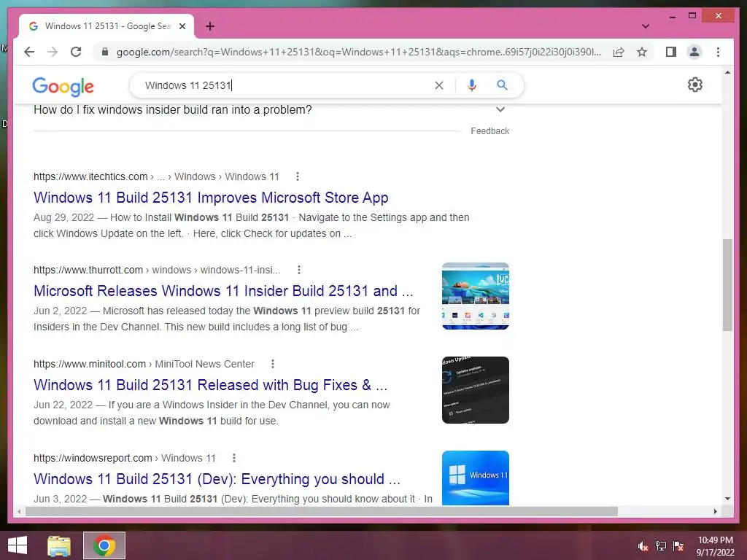The width and height of the screenshot is (747, 560).
Task: Open more options for thurrott result
Action: click(298, 270)
